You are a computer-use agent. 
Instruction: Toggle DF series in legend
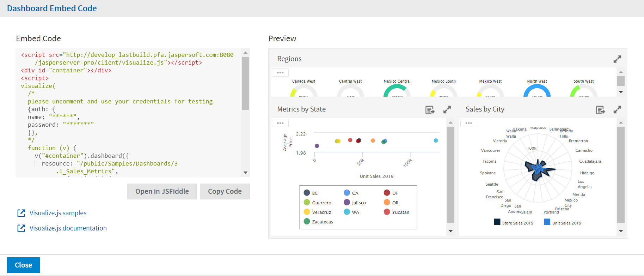click(391, 193)
